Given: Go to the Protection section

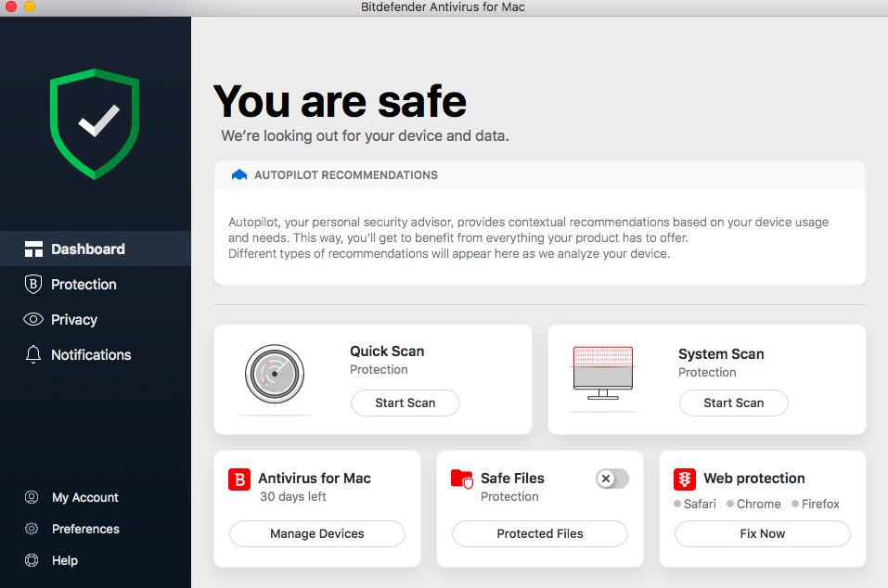Looking at the screenshot, I should click(84, 285).
